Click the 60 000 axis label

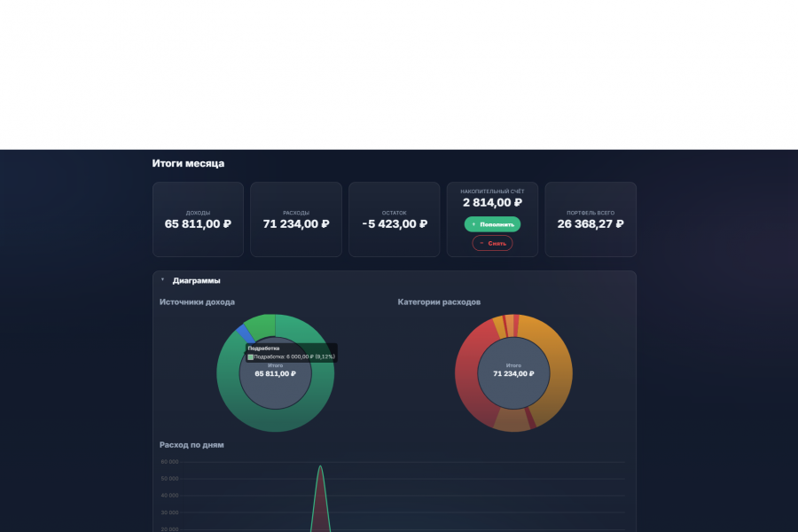[x=169, y=462]
